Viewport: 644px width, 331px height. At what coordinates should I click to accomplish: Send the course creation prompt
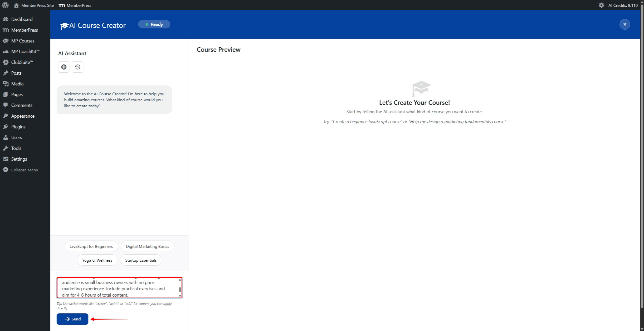[72, 319]
